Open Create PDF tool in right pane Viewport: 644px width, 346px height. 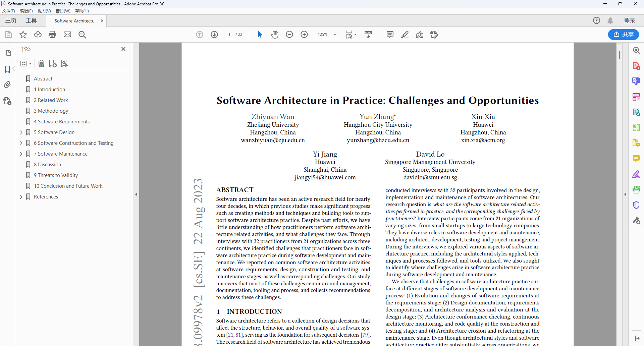(636, 66)
